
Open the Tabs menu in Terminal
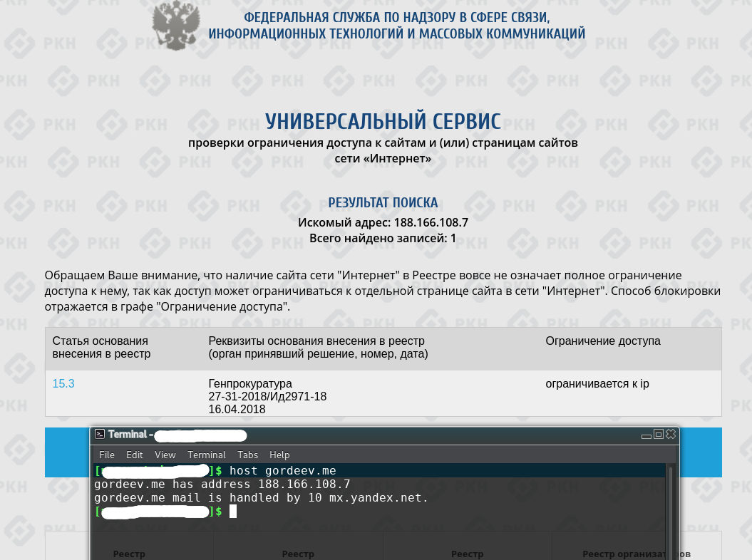point(247,455)
